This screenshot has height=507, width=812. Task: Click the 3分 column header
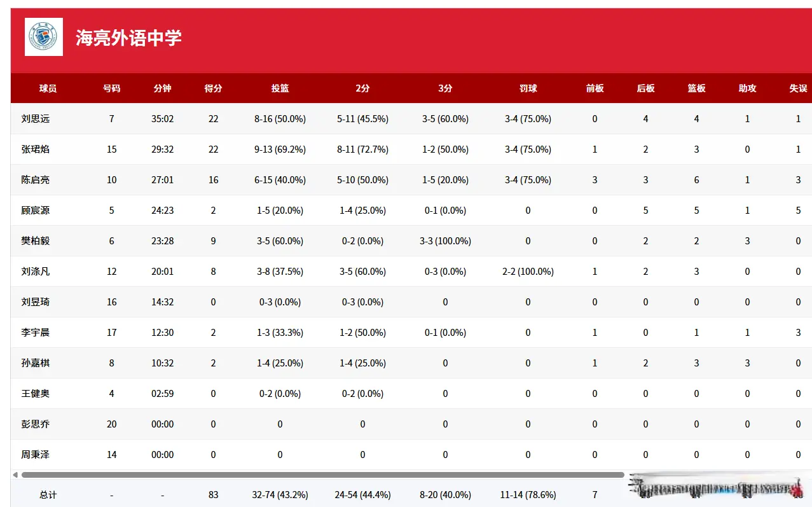(x=444, y=88)
